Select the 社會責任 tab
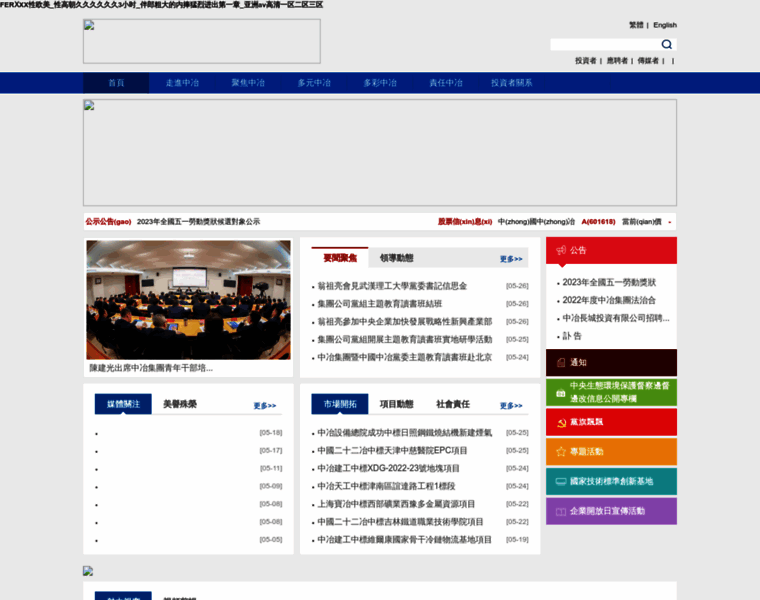760x600 pixels. 453,404
